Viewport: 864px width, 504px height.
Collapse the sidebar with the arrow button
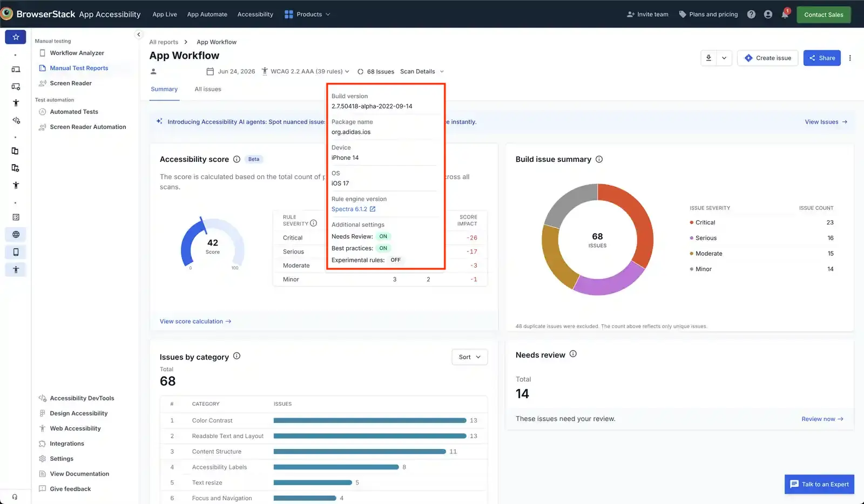point(138,35)
